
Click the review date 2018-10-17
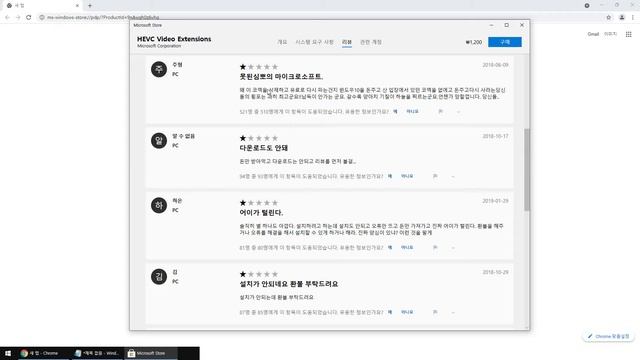[x=495, y=136]
